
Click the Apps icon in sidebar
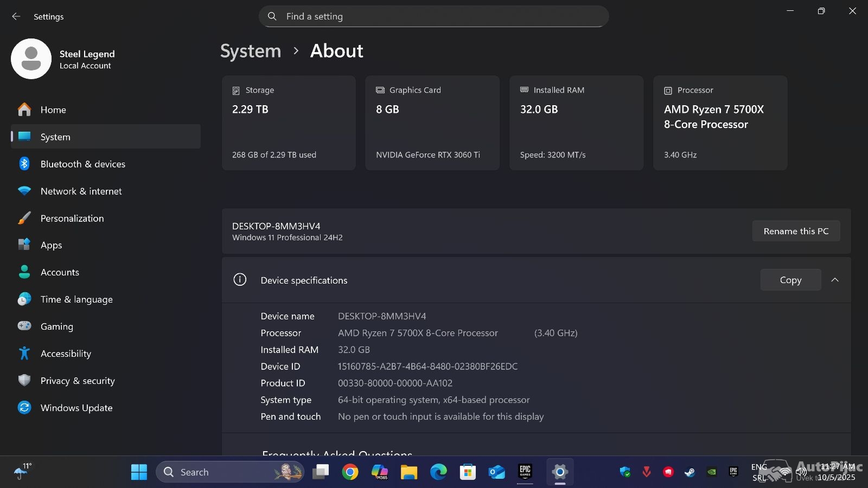pyautogui.click(x=24, y=245)
